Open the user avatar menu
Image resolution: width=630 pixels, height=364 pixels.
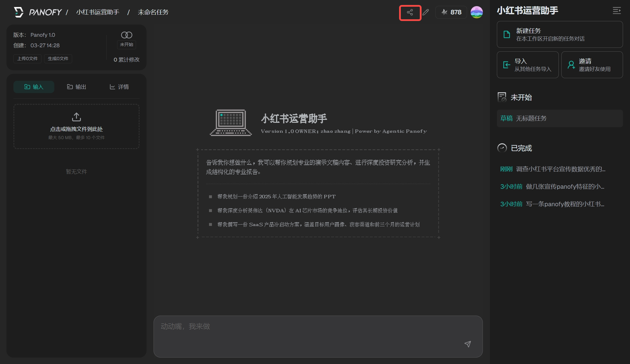(476, 12)
